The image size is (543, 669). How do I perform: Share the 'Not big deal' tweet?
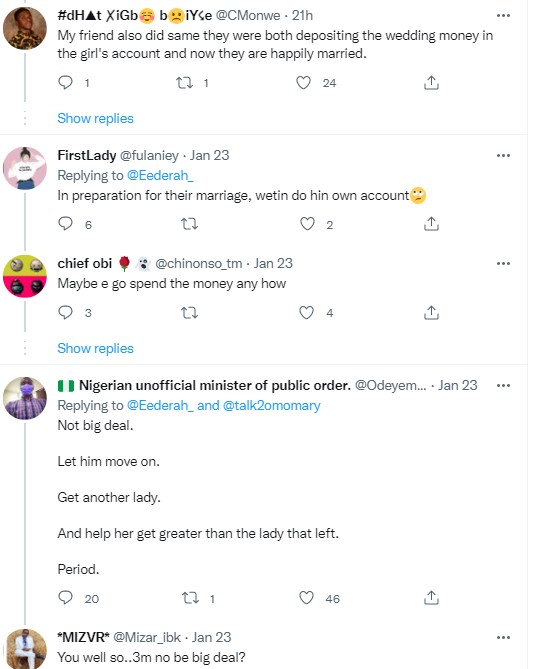tap(431, 598)
